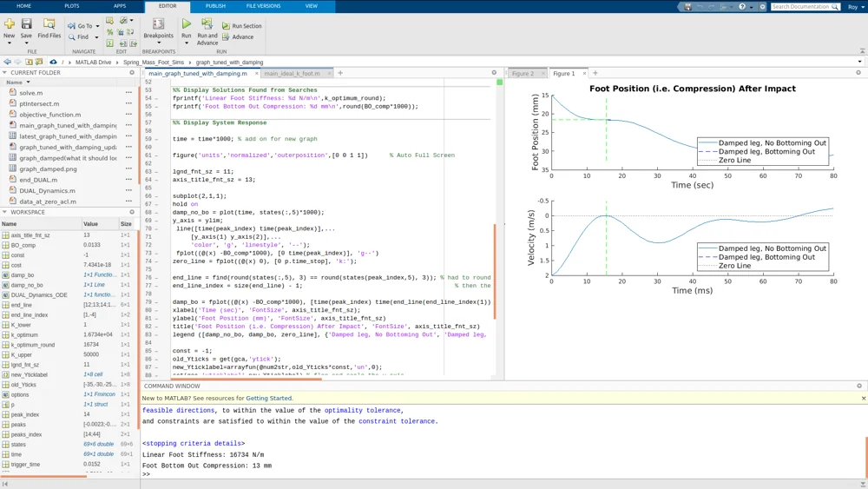Open the address bar history dropdown
This screenshot has height=489, width=868.
pyautogui.click(x=859, y=62)
